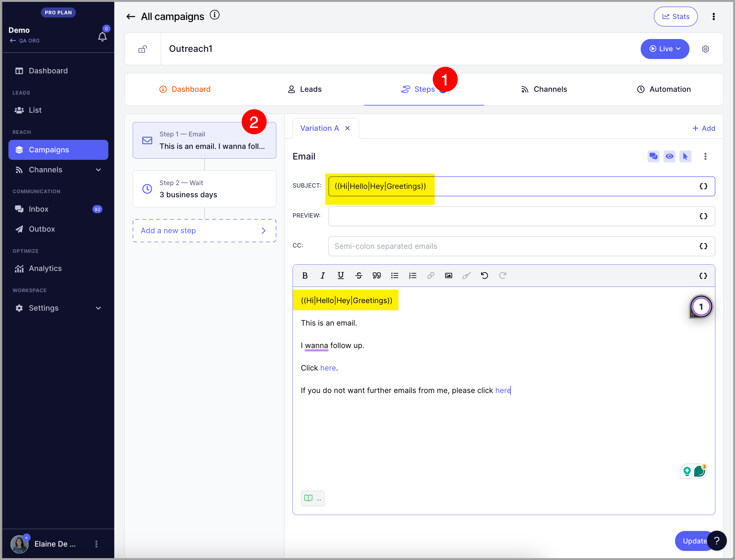Click the notification bell icon

(x=102, y=36)
